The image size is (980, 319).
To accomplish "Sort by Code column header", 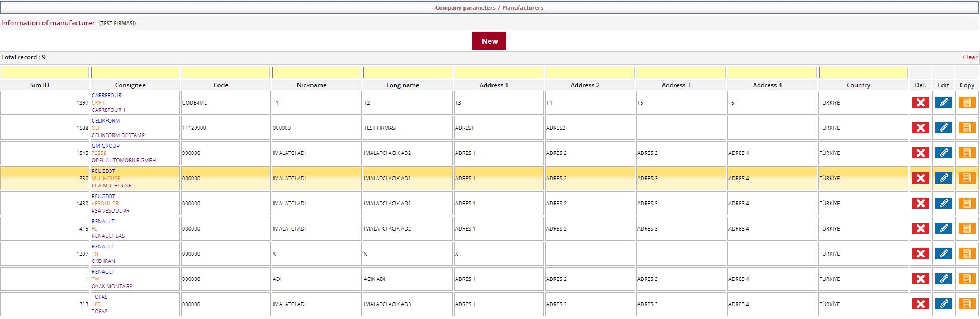I will click(221, 85).
